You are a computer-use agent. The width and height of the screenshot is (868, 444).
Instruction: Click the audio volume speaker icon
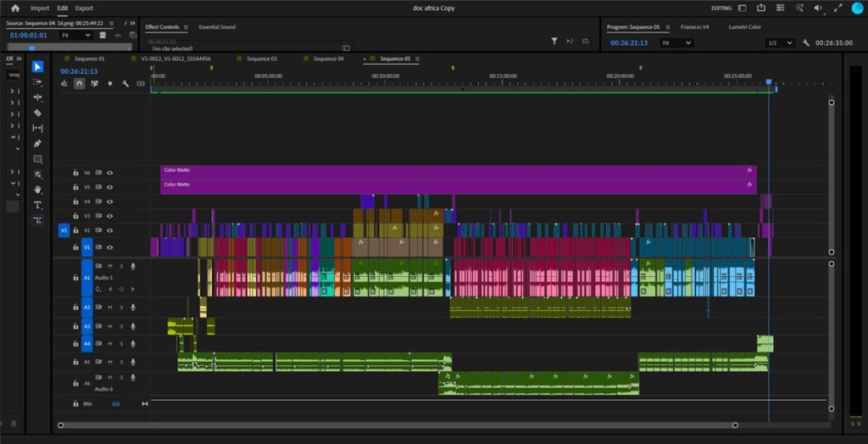tap(818, 8)
